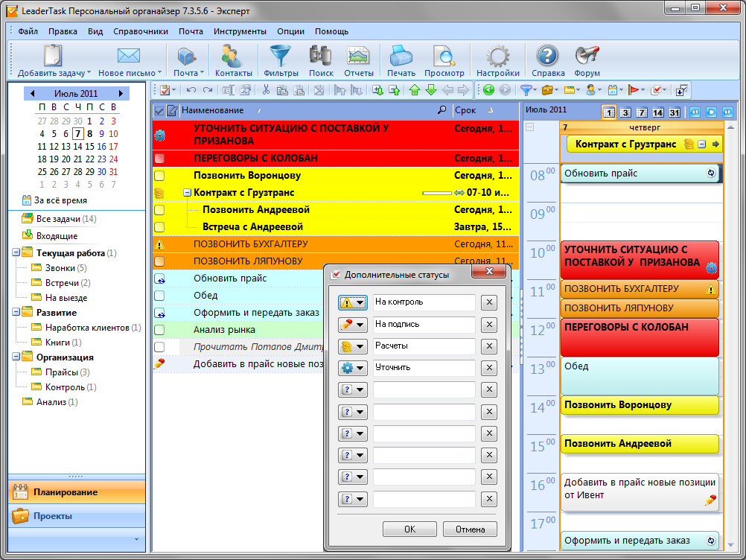The height and width of the screenshot is (560, 746).
Task: Toggle checkbox for Позвонить Воронцову task
Action: point(159,176)
